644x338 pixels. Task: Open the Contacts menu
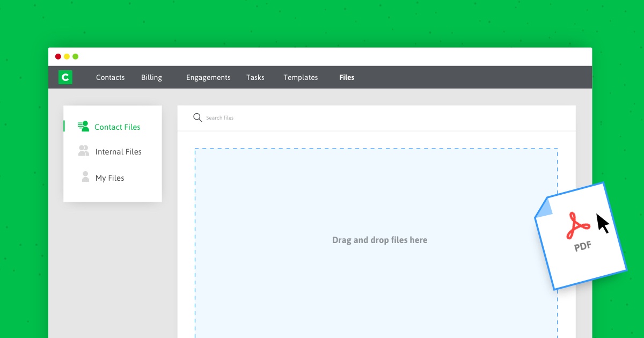111,77
